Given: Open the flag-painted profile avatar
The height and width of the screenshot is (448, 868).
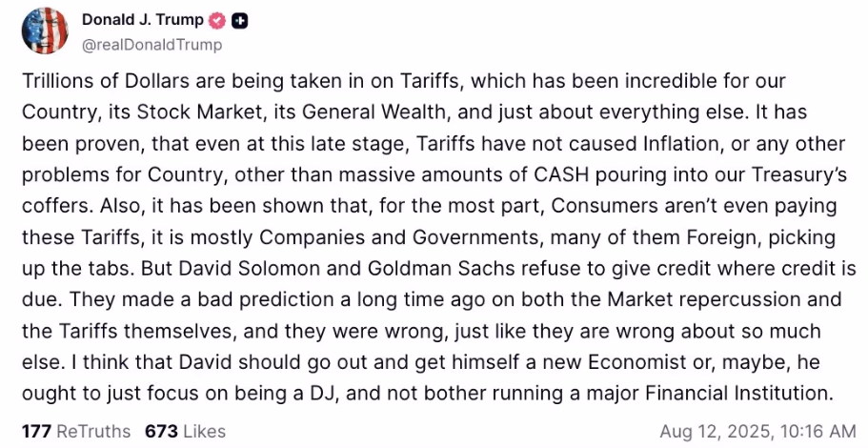Looking at the screenshot, I should (44, 31).
